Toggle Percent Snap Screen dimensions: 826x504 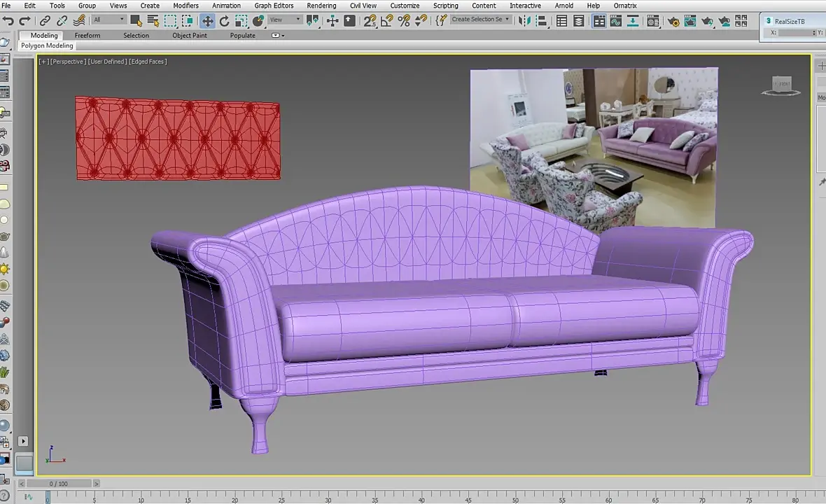click(x=404, y=20)
